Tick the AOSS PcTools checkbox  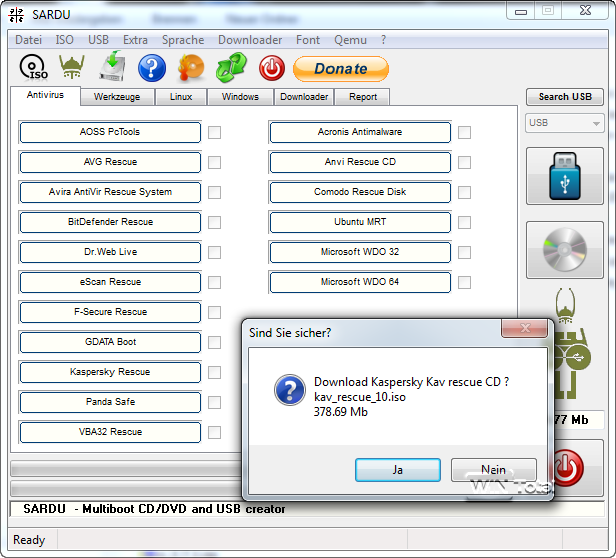coord(214,132)
